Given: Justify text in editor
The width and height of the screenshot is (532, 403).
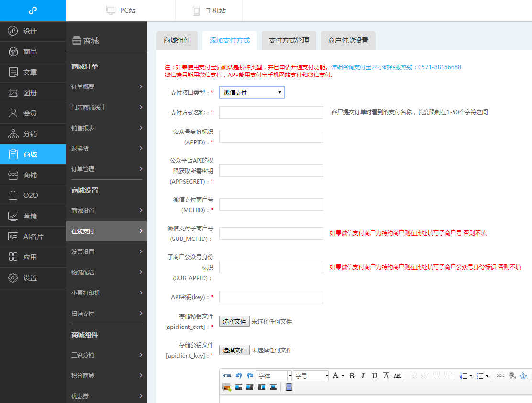Looking at the screenshot, I should pos(448,376).
